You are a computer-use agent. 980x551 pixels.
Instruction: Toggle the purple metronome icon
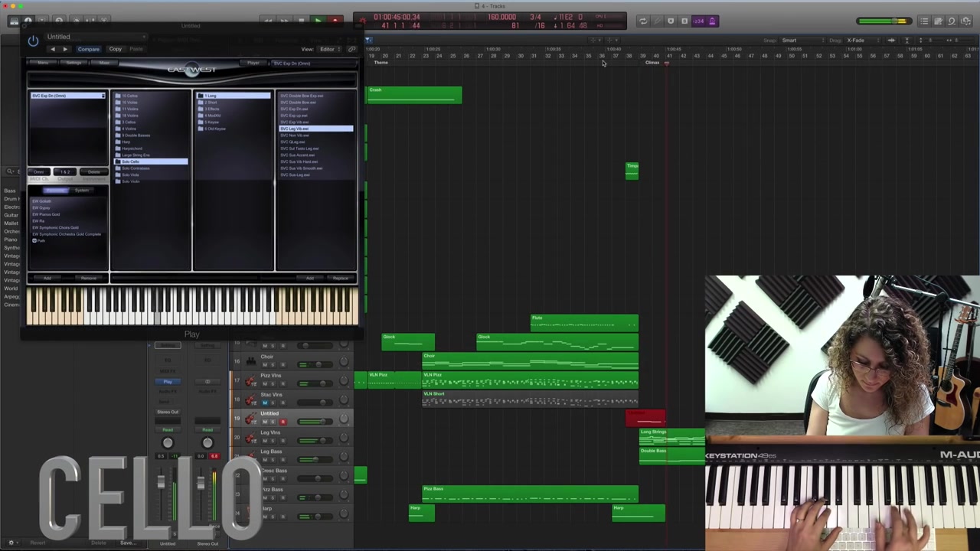712,21
